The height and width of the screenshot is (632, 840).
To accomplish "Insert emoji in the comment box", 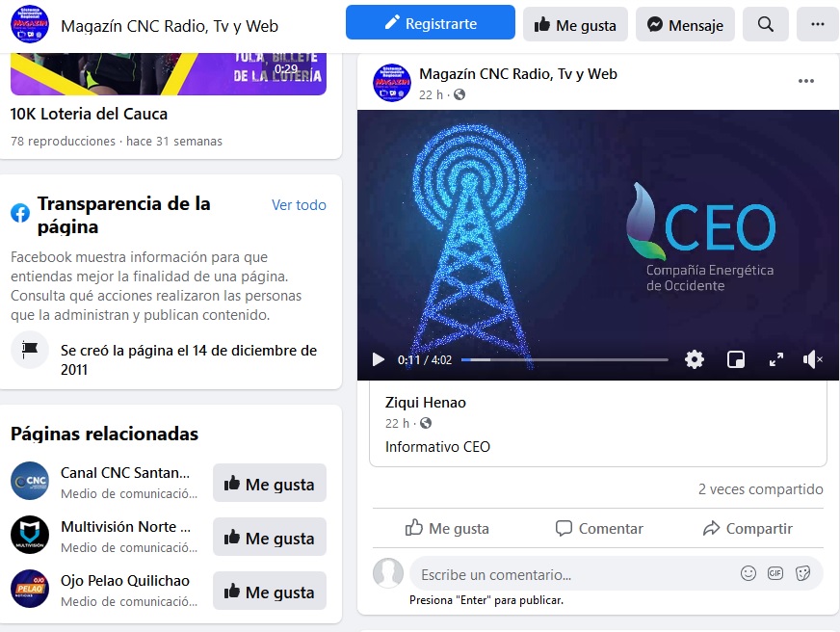I will click(x=748, y=573).
